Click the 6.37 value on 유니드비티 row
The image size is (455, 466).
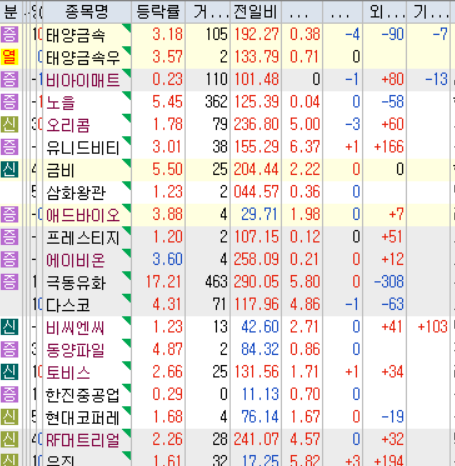coord(305,147)
